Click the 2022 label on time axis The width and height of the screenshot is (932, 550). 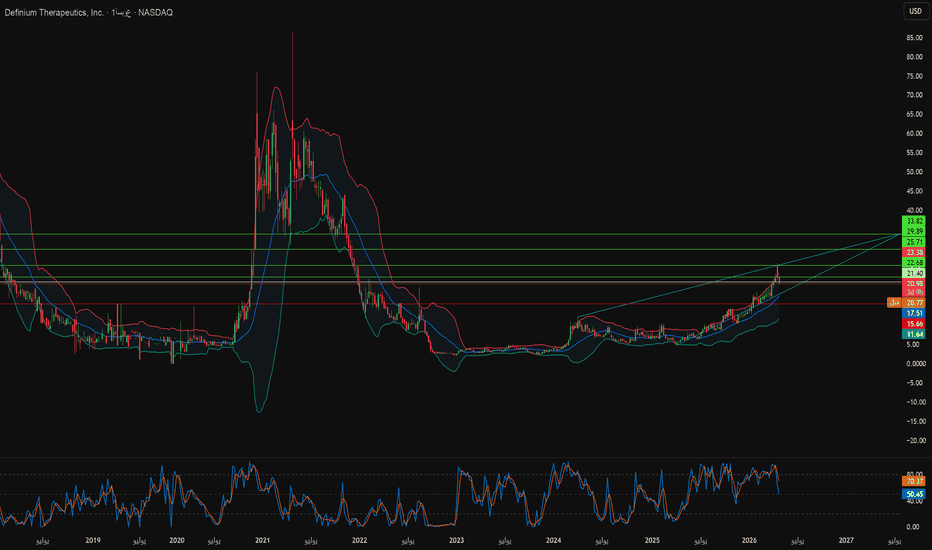point(360,540)
